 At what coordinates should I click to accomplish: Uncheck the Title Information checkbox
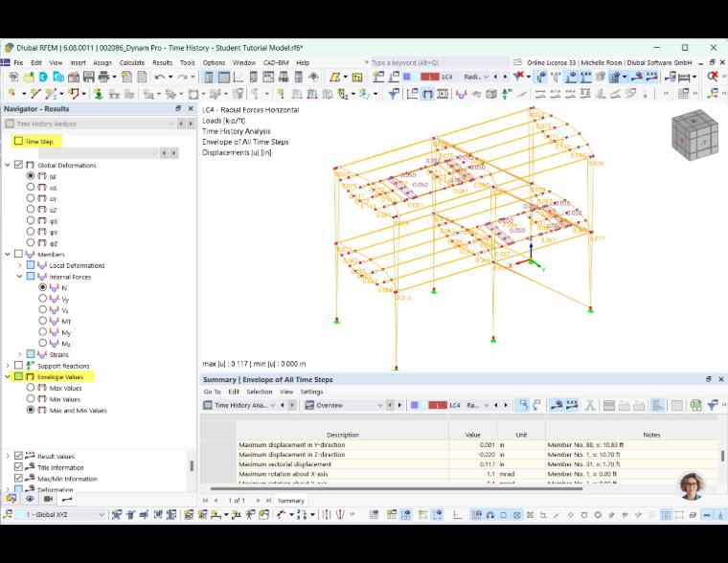(18, 467)
